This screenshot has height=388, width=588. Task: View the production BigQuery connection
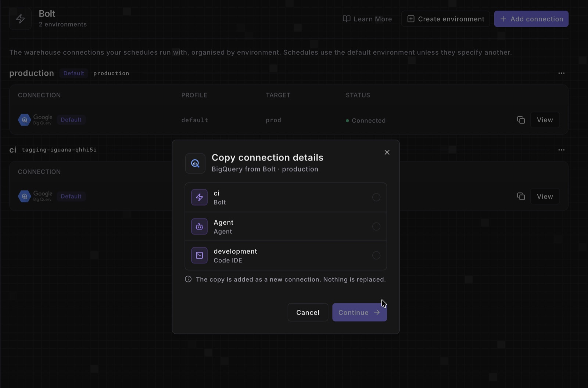pos(545,120)
